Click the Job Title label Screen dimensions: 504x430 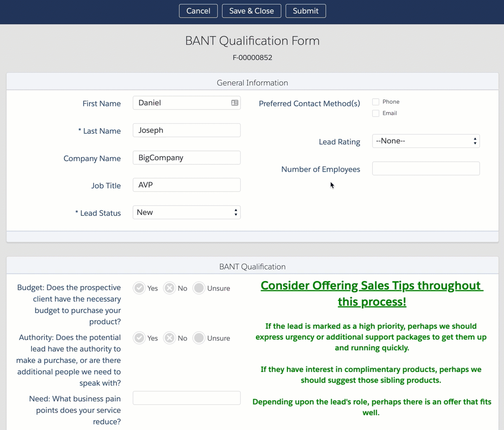click(106, 186)
